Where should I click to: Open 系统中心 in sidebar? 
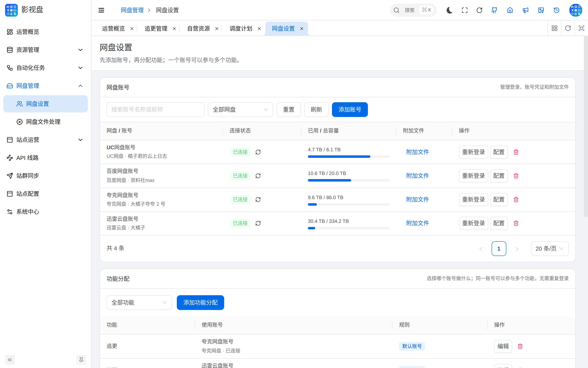(45, 212)
